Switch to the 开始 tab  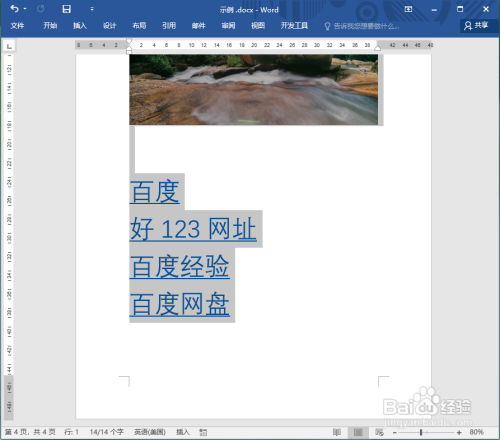click(50, 26)
